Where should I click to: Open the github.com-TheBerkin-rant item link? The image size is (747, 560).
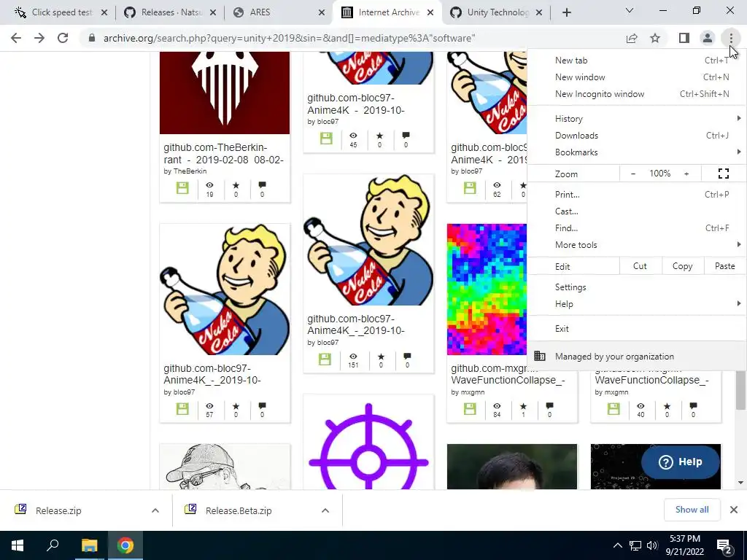[x=223, y=153]
